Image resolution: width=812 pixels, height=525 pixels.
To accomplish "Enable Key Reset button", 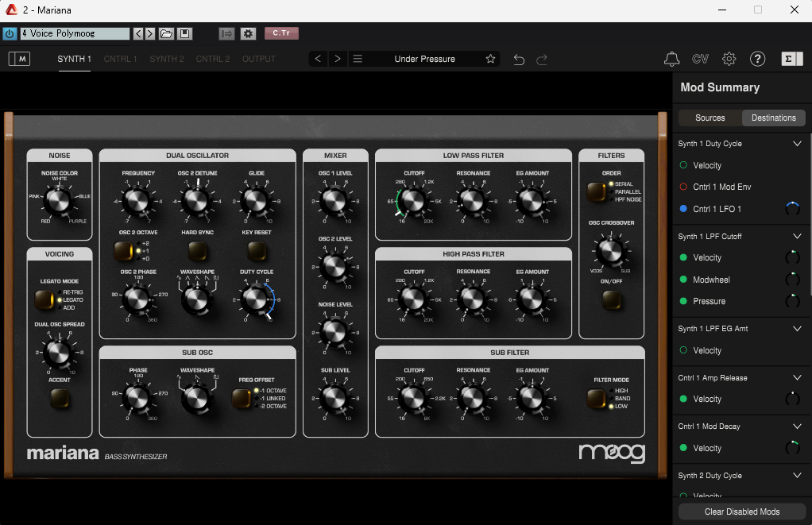I will pyautogui.click(x=257, y=251).
